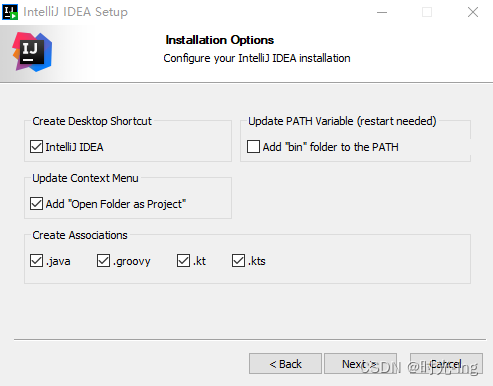Click the IntelliJ IDEA title bar icon
Image resolution: width=493 pixels, height=386 pixels.
[x=10, y=12]
